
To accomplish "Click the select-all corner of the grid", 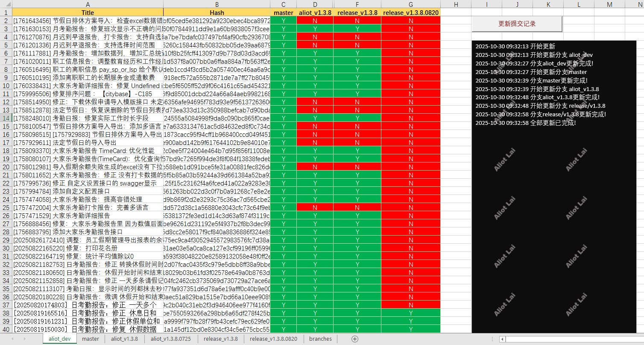I will 6,4.
